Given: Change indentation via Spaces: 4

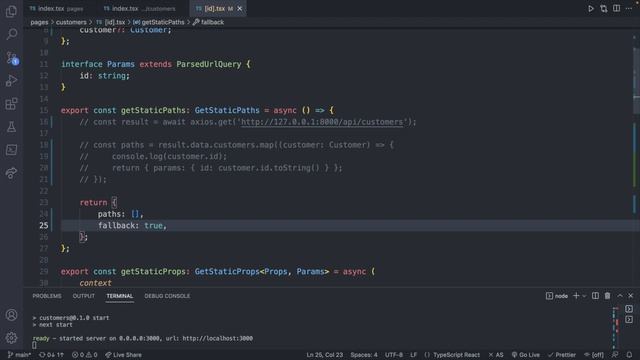Looking at the screenshot, I should (x=364, y=355).
